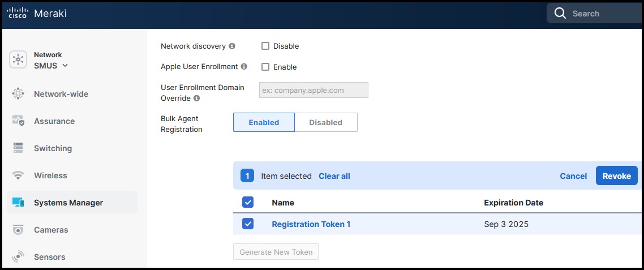The image size is (644, 270).
Task: Click the Expiration Date column header
Action: (x=513, y=203)
